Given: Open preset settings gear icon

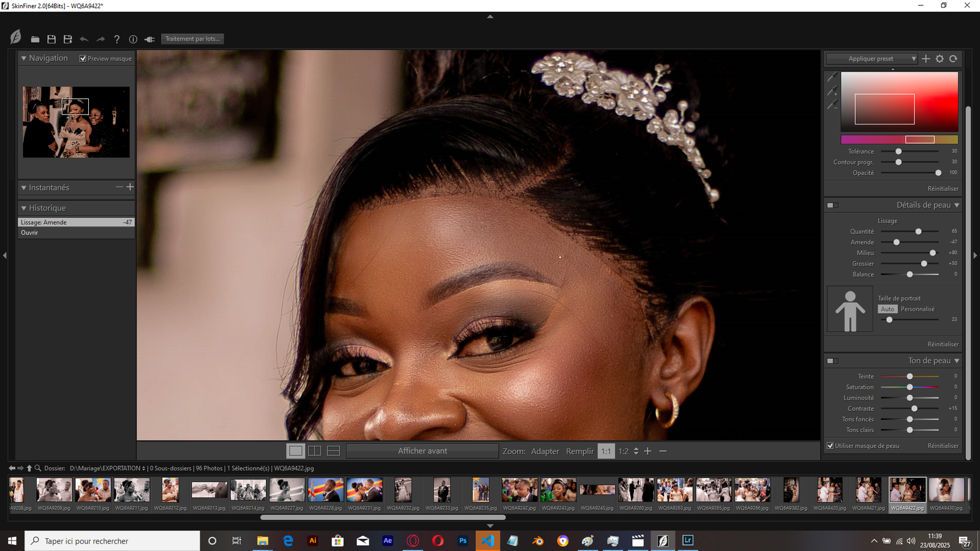Looking at the screenshot, I should tap(940, 59).
